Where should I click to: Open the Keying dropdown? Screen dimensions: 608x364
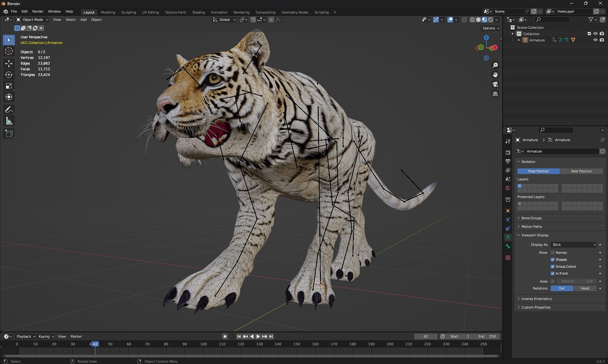[x=46, y=336]
